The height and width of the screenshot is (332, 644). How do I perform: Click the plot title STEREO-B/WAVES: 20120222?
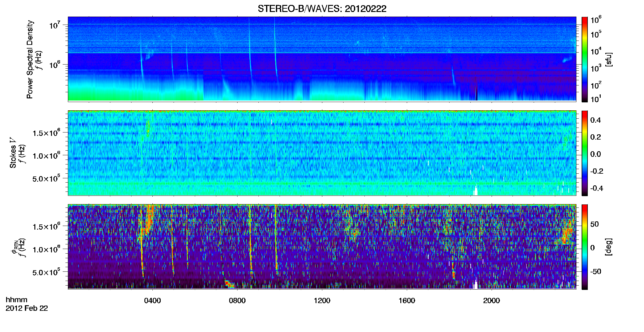pos(322,9)
